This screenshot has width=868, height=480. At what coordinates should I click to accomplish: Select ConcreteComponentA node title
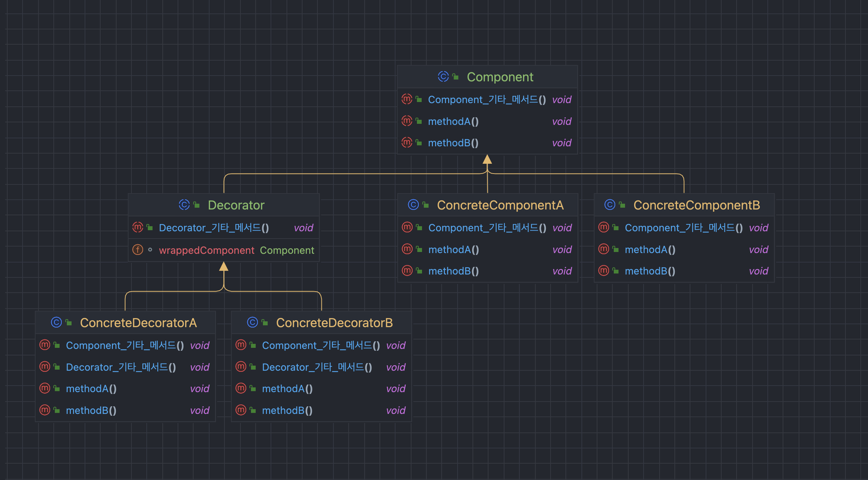click(500, 205)
